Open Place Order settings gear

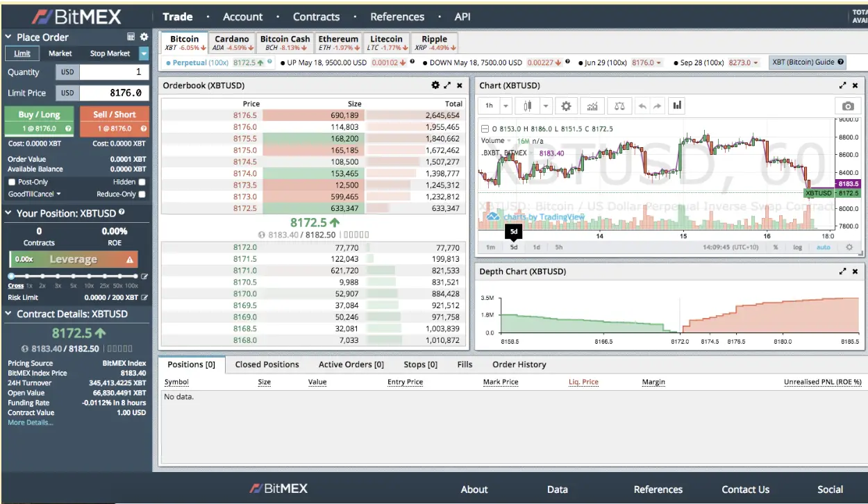click(x=144, y=37)
